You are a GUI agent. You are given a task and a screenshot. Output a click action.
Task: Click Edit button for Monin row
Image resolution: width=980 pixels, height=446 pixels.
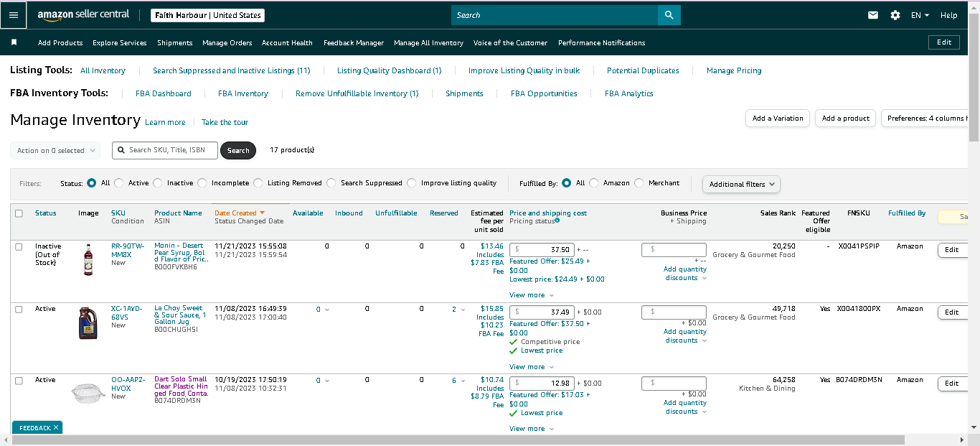pyautogui.click(x=951, y=250)
